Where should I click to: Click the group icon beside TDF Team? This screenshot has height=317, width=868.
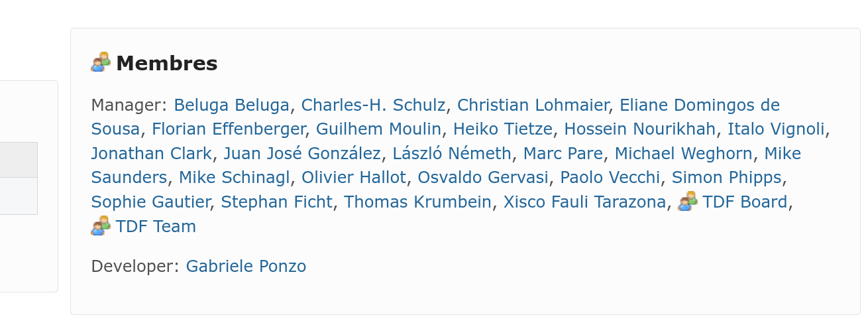click(101, 226)
